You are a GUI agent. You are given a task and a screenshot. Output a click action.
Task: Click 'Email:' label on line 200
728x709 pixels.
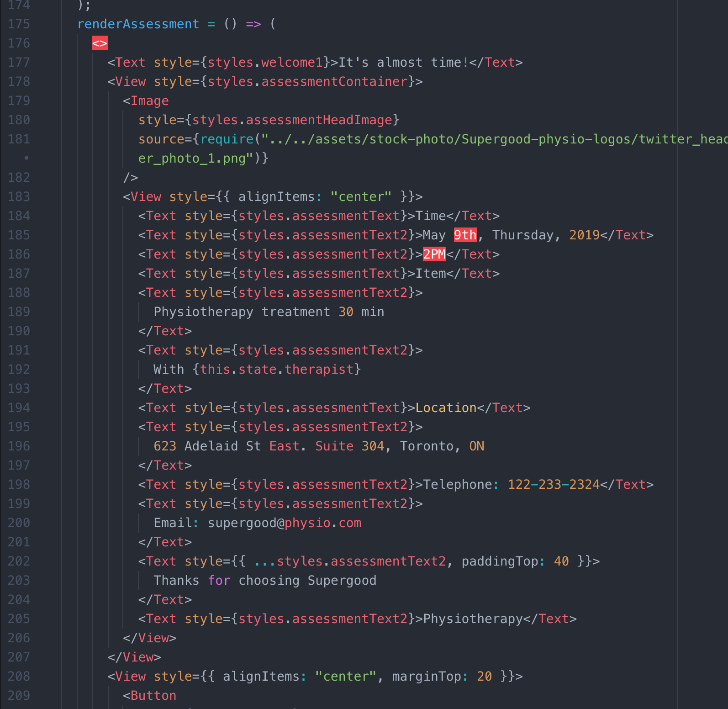tap(177, 523)
